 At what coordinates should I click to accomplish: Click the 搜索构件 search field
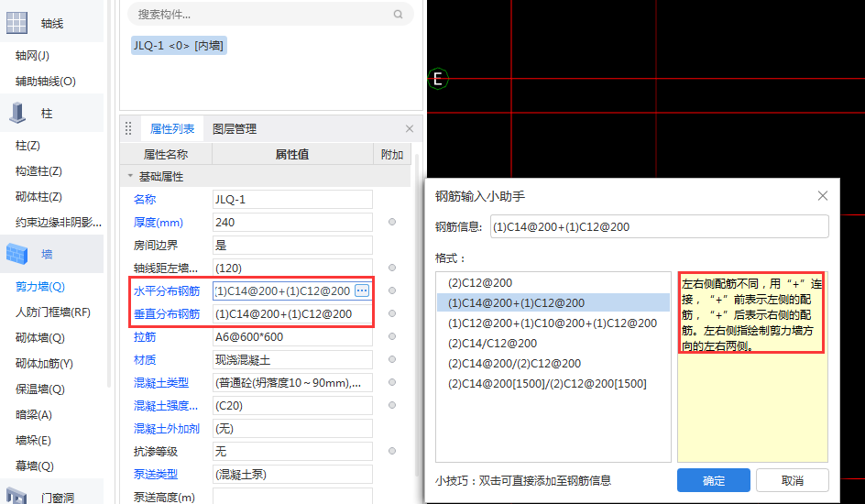point(270,15)
